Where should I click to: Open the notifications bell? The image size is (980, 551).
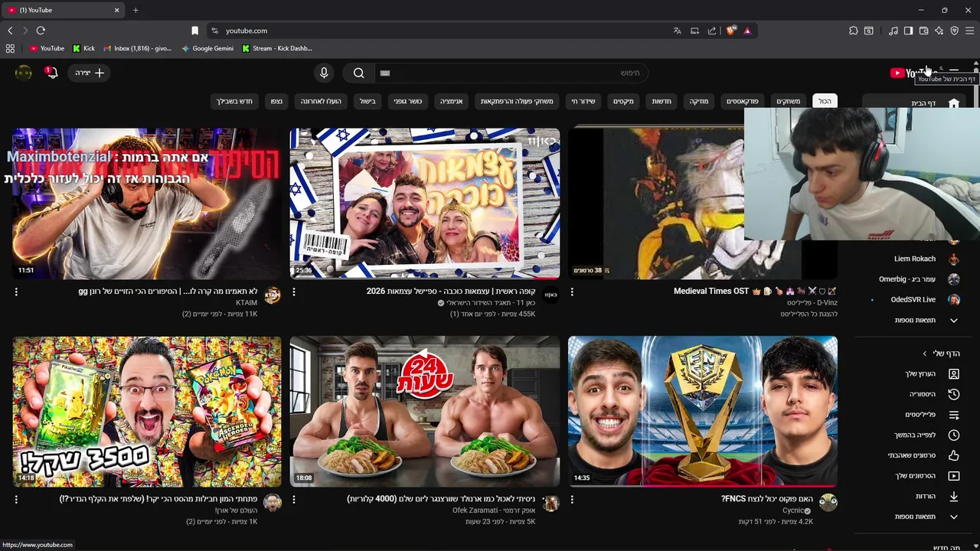point(51,73)
